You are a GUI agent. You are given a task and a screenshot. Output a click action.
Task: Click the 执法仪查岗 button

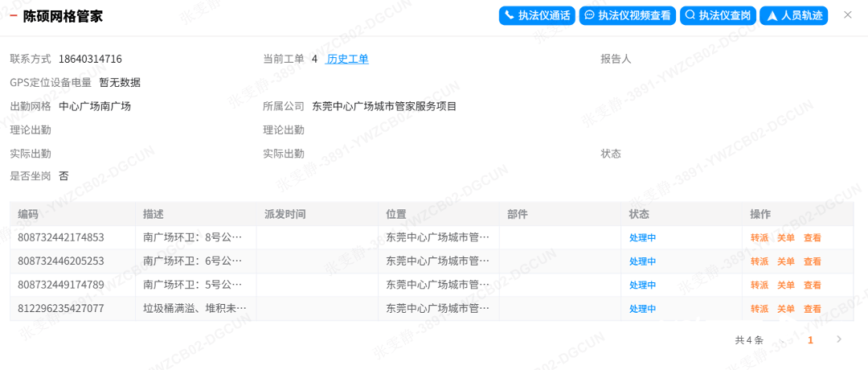718,15
